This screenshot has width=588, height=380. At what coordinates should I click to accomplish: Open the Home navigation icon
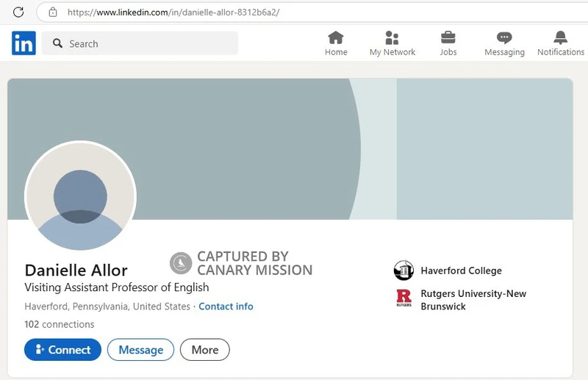336,38
